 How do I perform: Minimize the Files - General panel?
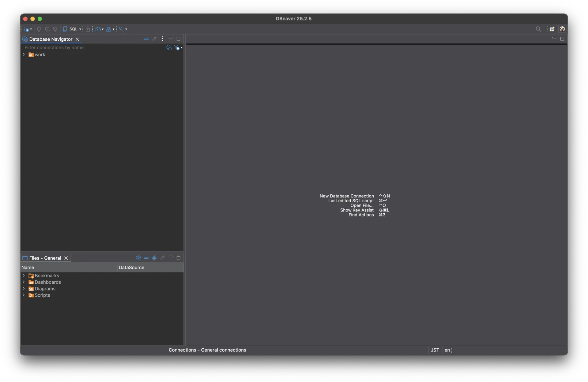click(x=171, y=257)
